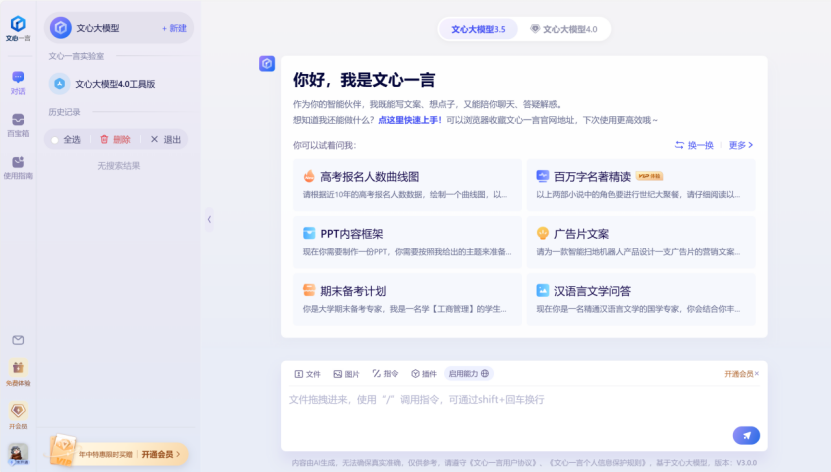
Task: Close the 开通会员 prompt with the X
Action: coord(757,373)
